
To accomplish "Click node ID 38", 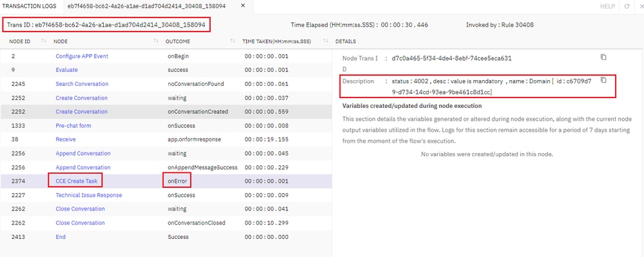I will coord(15,139).
